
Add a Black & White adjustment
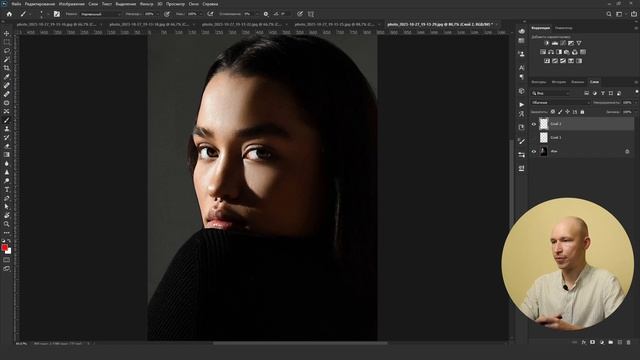(x=559, y=52)
